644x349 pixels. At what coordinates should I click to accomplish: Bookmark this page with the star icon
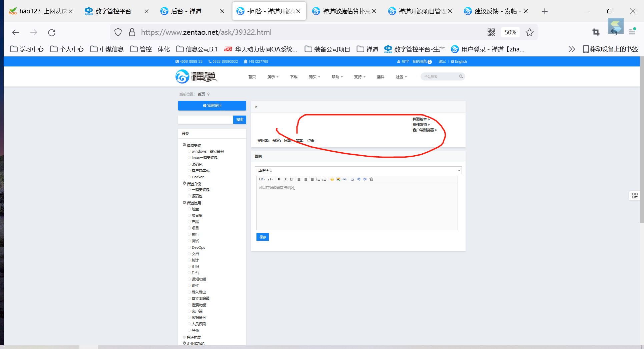[x=530, y=32]
